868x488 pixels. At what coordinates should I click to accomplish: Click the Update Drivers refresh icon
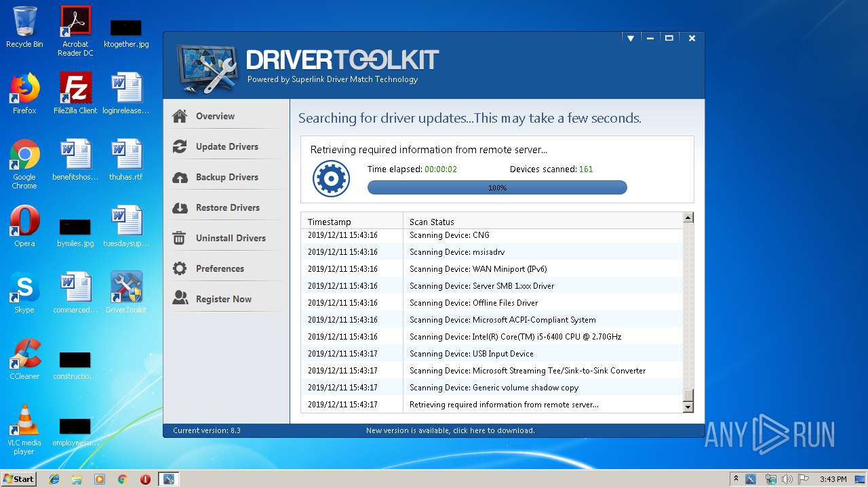tap(180, 146)
